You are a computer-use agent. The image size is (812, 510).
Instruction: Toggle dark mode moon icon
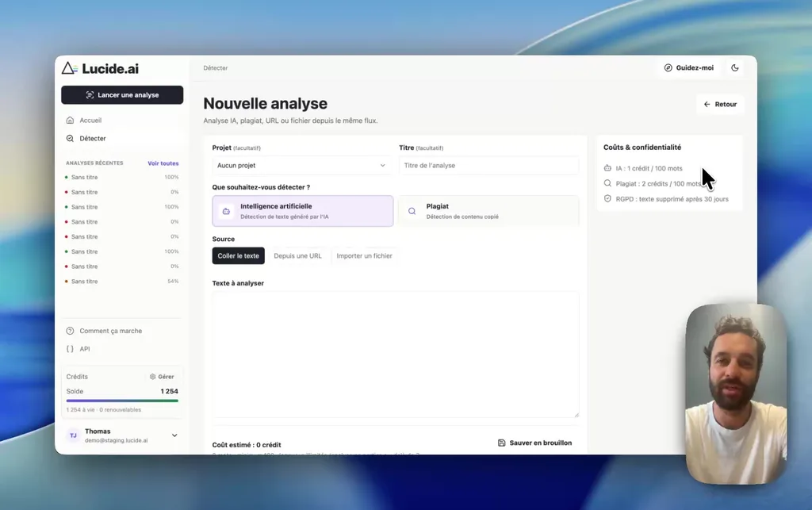[734, 68]
